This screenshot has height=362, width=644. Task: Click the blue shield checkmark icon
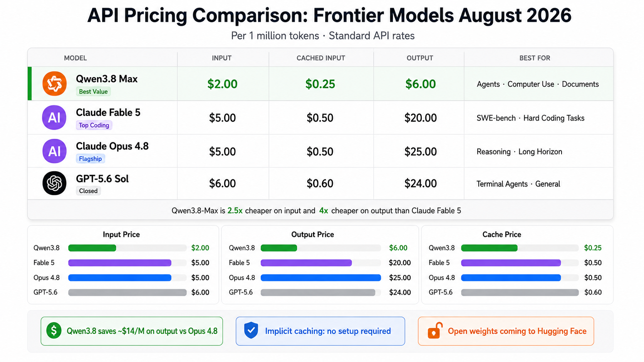pyautogui.click(x=251, y=330)
